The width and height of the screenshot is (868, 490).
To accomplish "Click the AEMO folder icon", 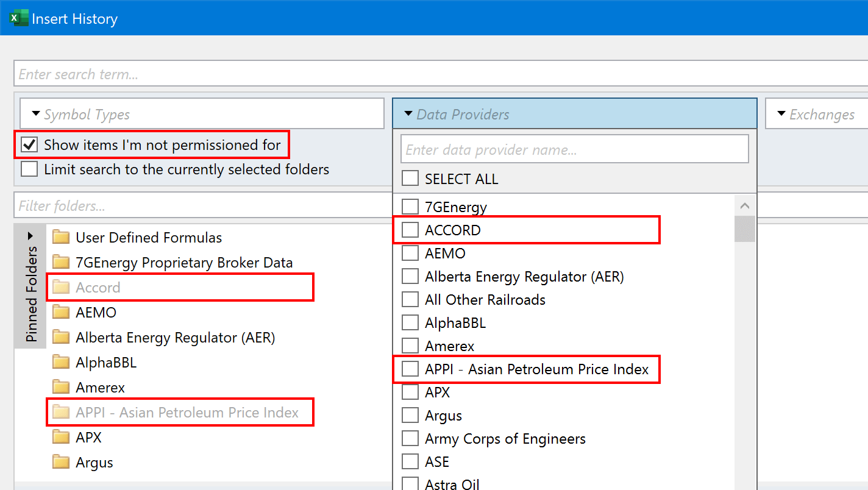I will pyautogui.click(x=61, y=312).
